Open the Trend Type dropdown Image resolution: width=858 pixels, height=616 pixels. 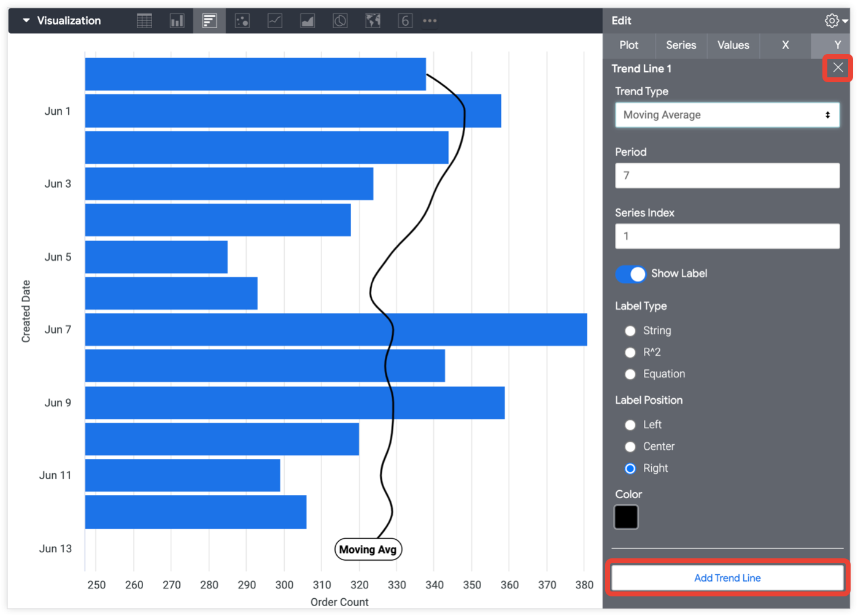[727, 115]
